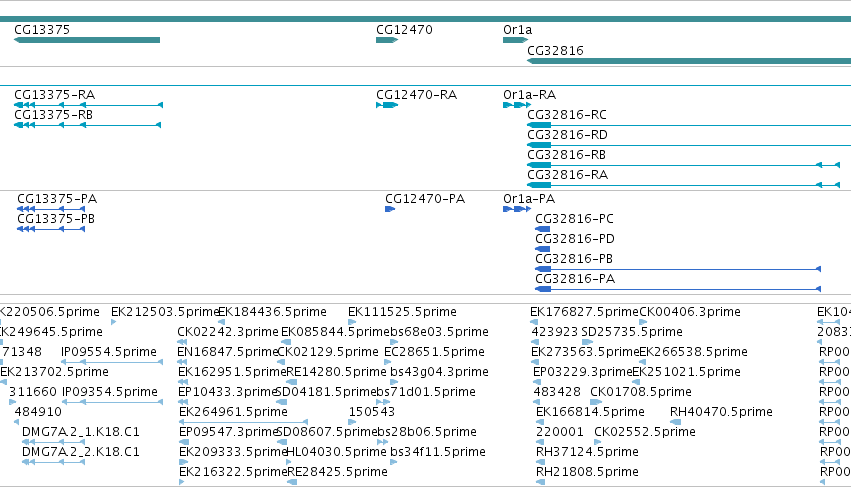
Task: Click the 150543 feature label
Action: coord(372,412)
